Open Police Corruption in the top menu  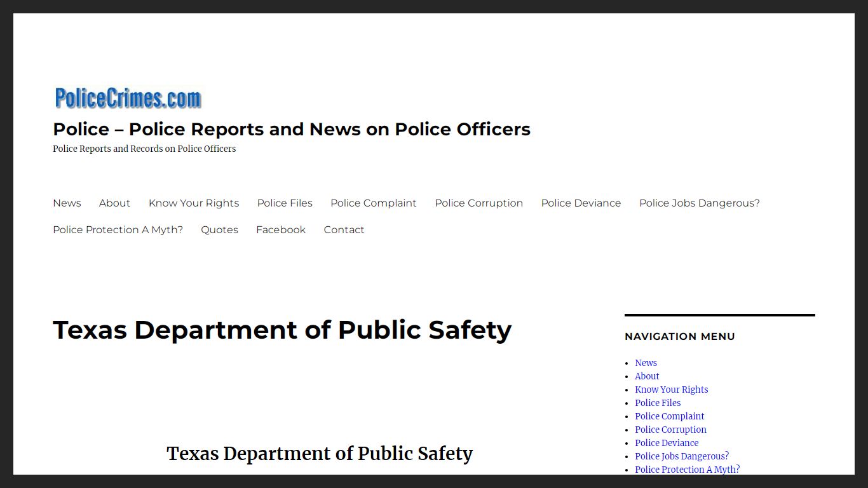click(x=479, y=203)
